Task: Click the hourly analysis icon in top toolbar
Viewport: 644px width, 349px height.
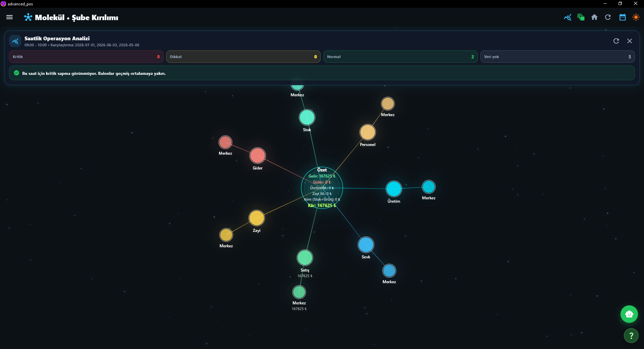Action: (568, 17)
